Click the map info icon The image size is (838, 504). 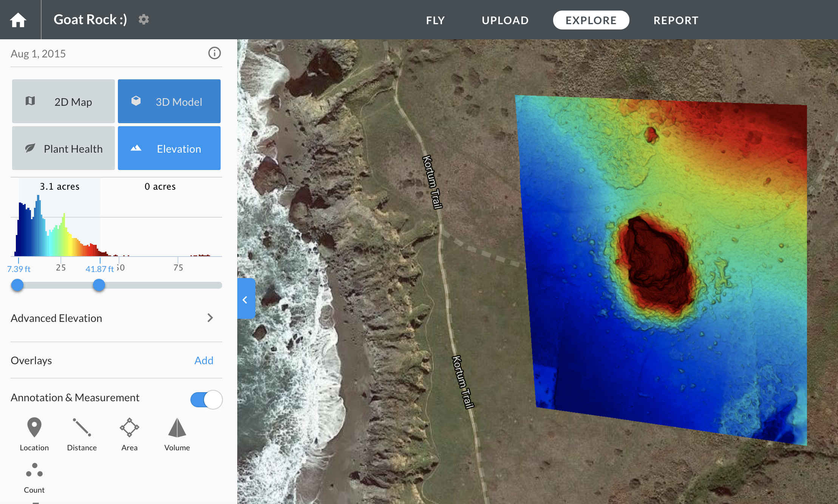point(214,53)
